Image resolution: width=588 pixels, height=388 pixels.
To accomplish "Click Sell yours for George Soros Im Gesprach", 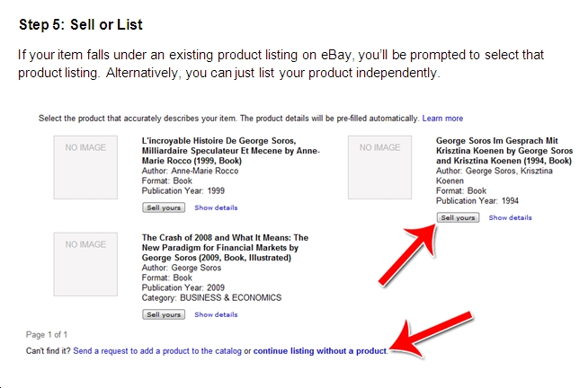I will [458, 217].
